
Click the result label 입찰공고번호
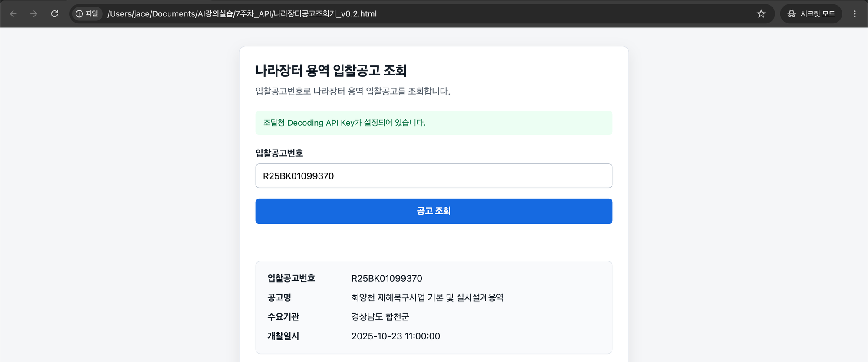pyautogui.click(x=291, y=278)
